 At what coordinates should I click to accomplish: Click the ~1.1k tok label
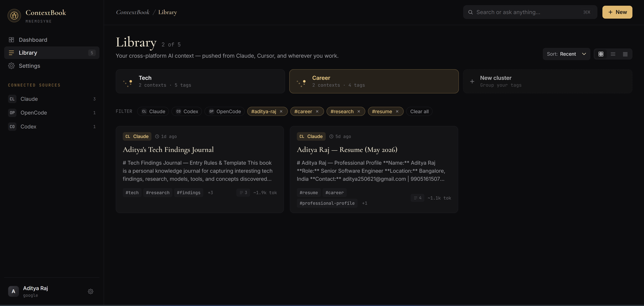439,198
